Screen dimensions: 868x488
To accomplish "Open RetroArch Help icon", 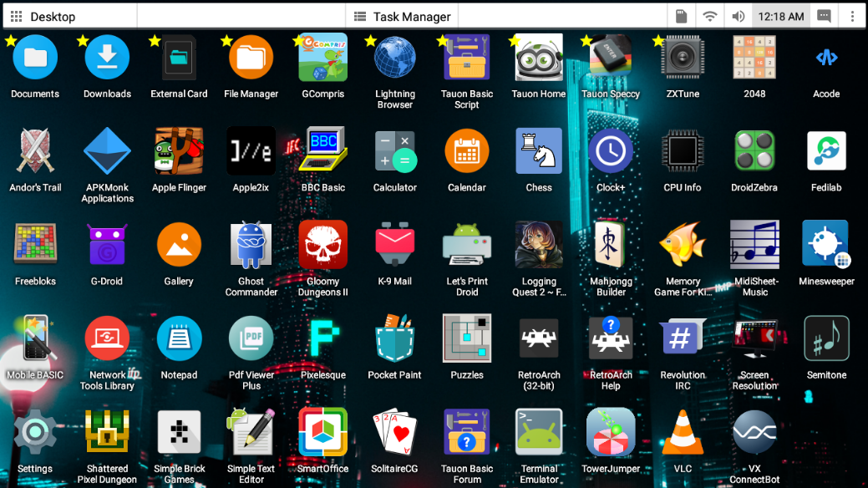I will point(611,338).
